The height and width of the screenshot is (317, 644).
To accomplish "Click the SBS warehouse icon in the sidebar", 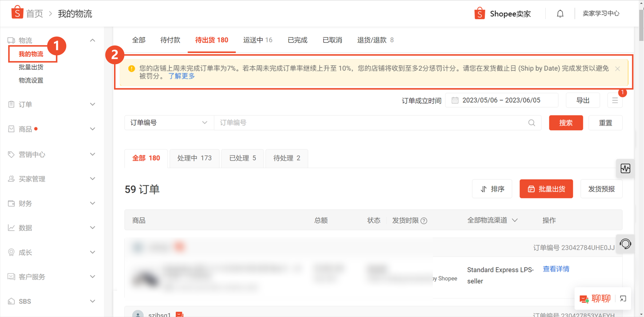I will point(11,301).
